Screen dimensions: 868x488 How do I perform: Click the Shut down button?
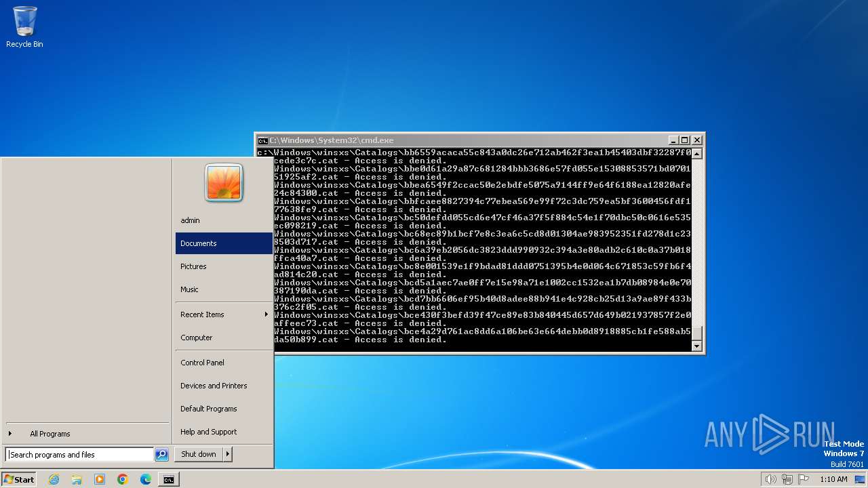coord(199,454)
